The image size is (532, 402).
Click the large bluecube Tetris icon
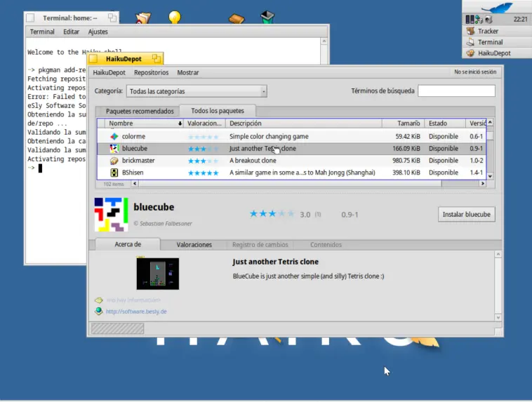(x=112, y=215)
